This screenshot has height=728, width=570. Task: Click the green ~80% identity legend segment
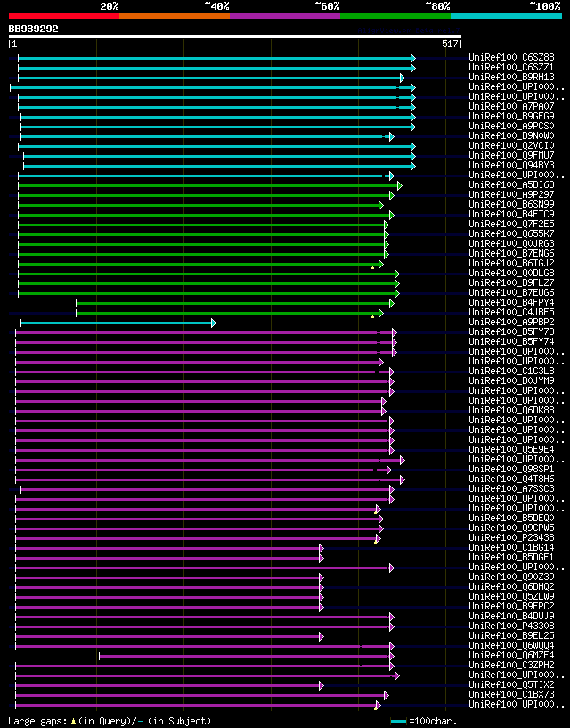click(395, 16)
